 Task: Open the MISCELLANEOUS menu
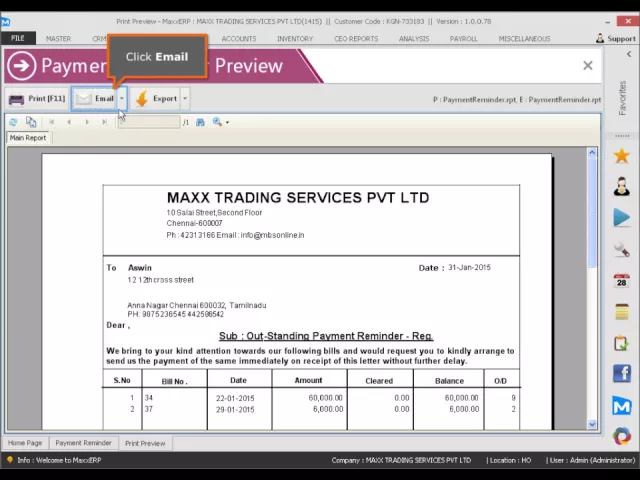[524, 39]
